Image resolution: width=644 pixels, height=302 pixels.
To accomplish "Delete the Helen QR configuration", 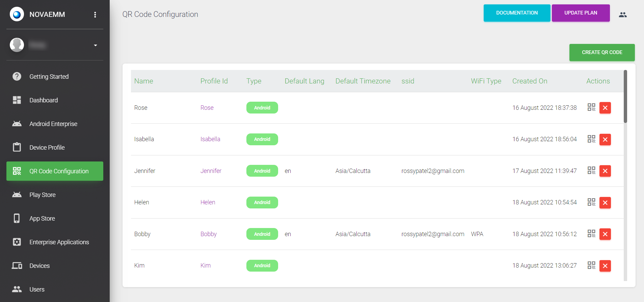I will (x=605, y=203).
